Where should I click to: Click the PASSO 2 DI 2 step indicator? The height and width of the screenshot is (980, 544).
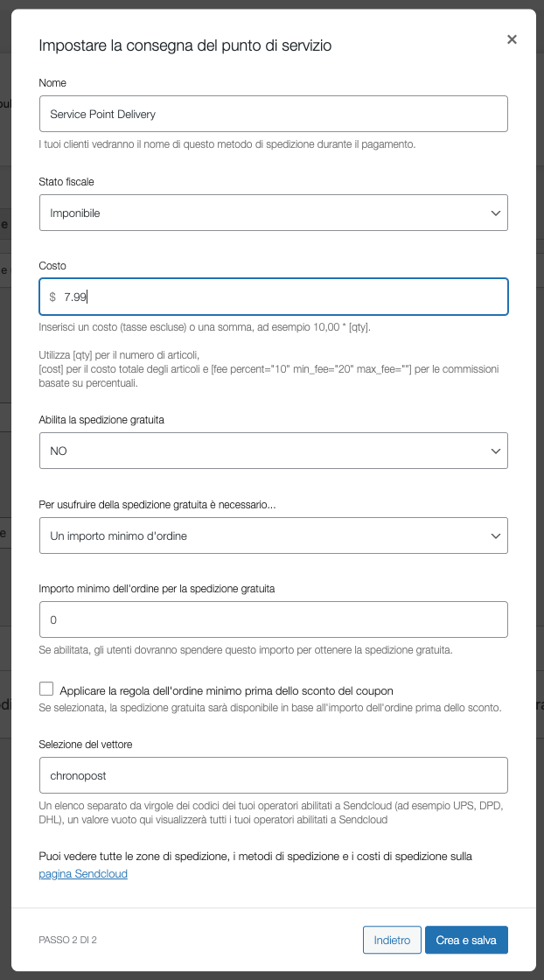click(x=67, y=940)
